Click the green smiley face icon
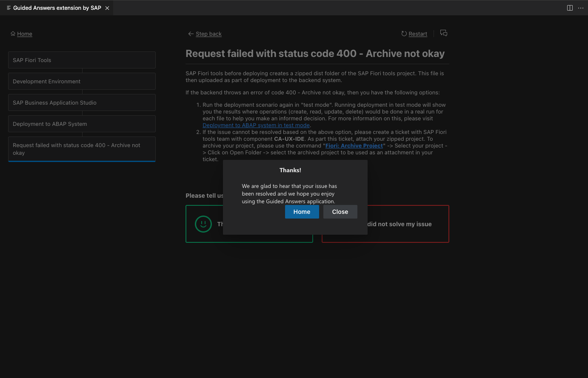The height and width of the screenshot is (378, 588). pyautogui.click(x=203, y=224)
